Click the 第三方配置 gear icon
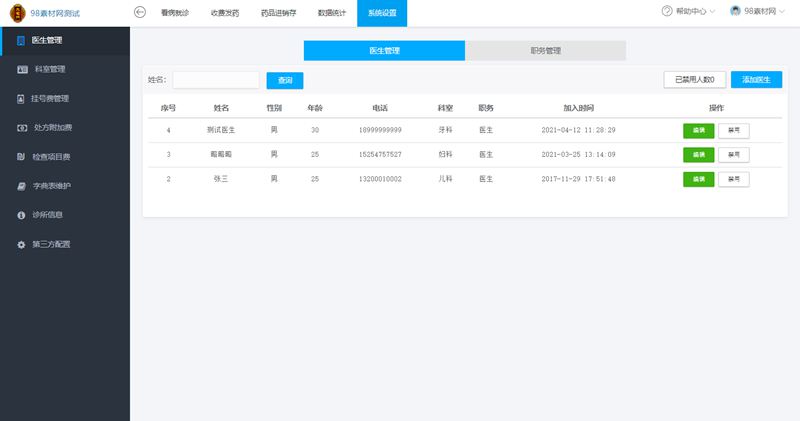Screen dimensions: 800x421 pyautogui.click(x=21, y=244)
